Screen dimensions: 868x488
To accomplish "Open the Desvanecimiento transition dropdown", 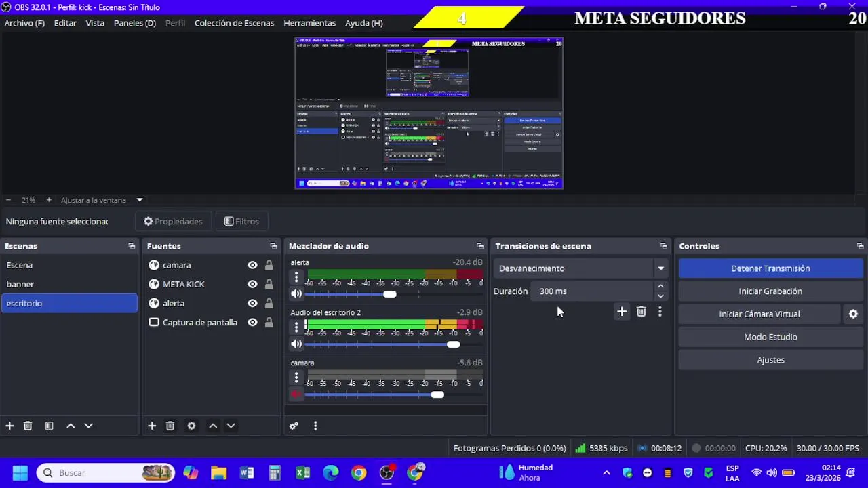I will point(582,268).
